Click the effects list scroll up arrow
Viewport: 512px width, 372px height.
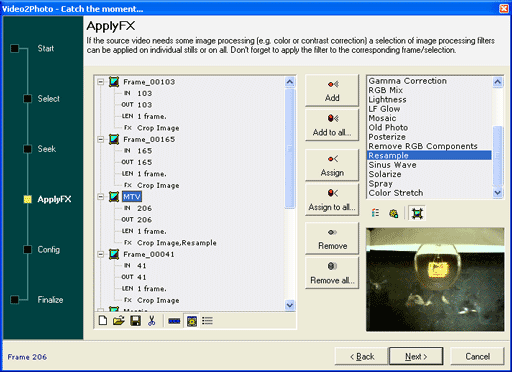(497, 82)
